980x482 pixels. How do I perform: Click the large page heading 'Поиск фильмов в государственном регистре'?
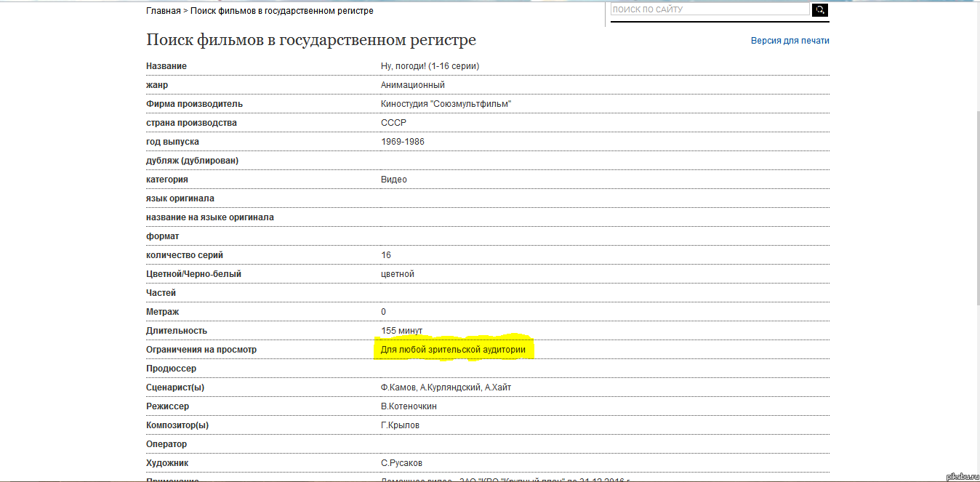tap(311, 40)
